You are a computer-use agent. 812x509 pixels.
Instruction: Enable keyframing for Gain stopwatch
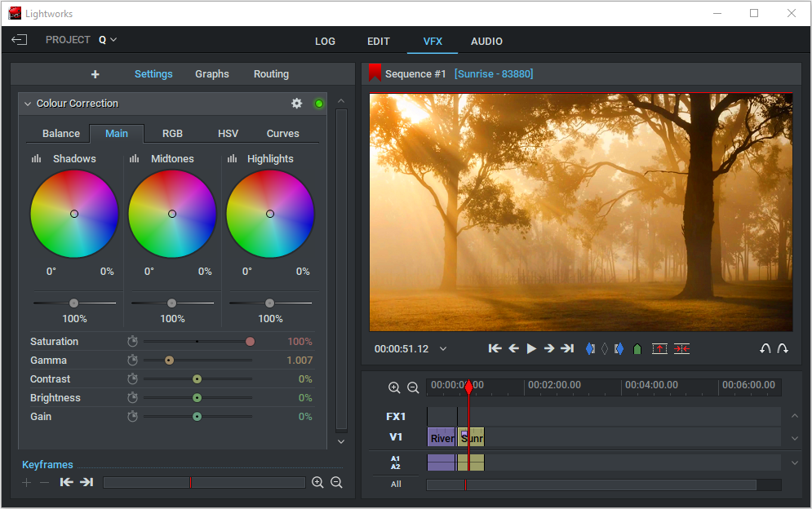click(x=132, y=416)
